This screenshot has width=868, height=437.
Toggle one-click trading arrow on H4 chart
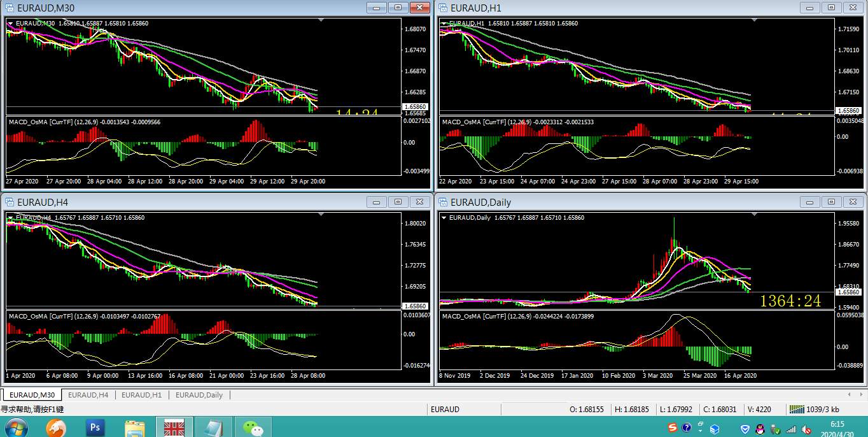coord(10,218)
